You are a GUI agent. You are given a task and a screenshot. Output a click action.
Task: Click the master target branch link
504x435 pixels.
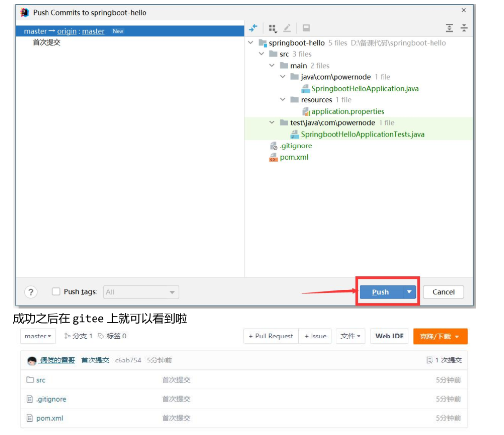tap(93, 31)
